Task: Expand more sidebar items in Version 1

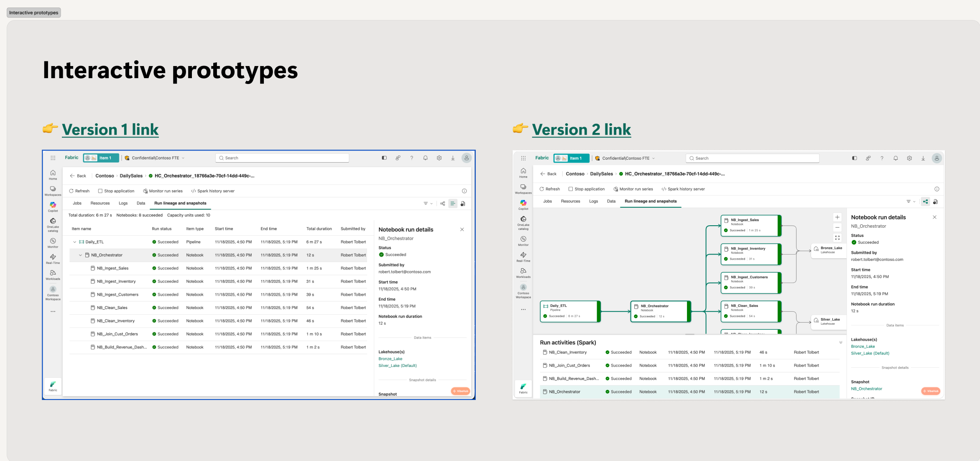Action: click(x=53, y=311)
